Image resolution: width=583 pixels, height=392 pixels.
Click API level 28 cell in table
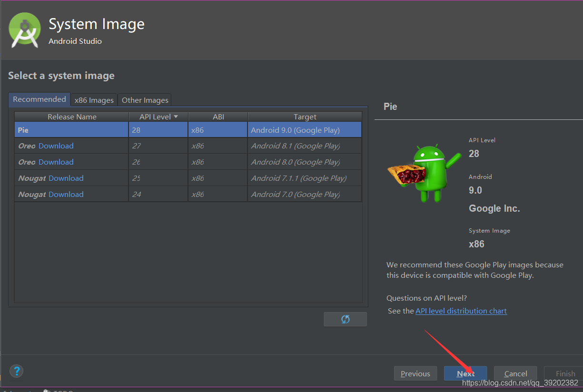(158, 130)
